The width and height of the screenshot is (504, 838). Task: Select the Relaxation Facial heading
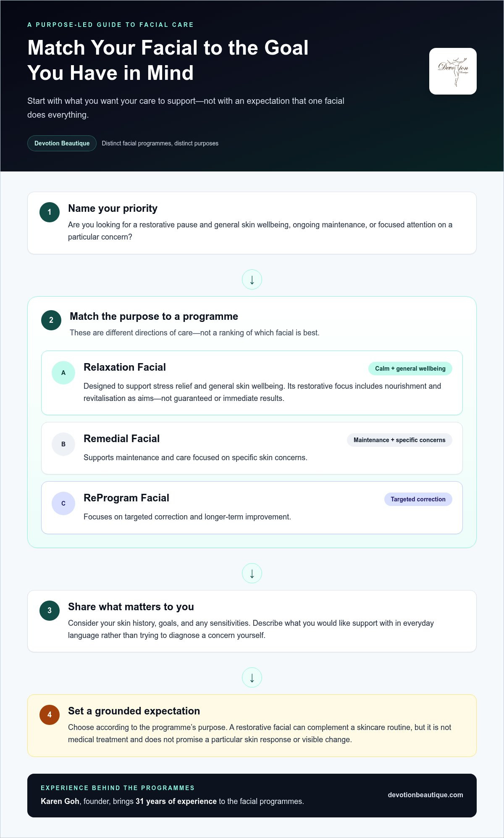[x=125, y=367]
